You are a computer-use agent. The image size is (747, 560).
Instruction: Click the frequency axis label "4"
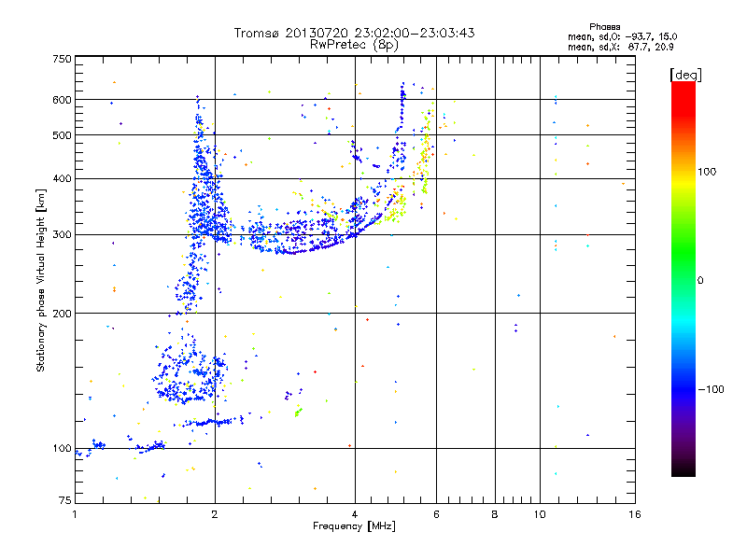(355, 514)
